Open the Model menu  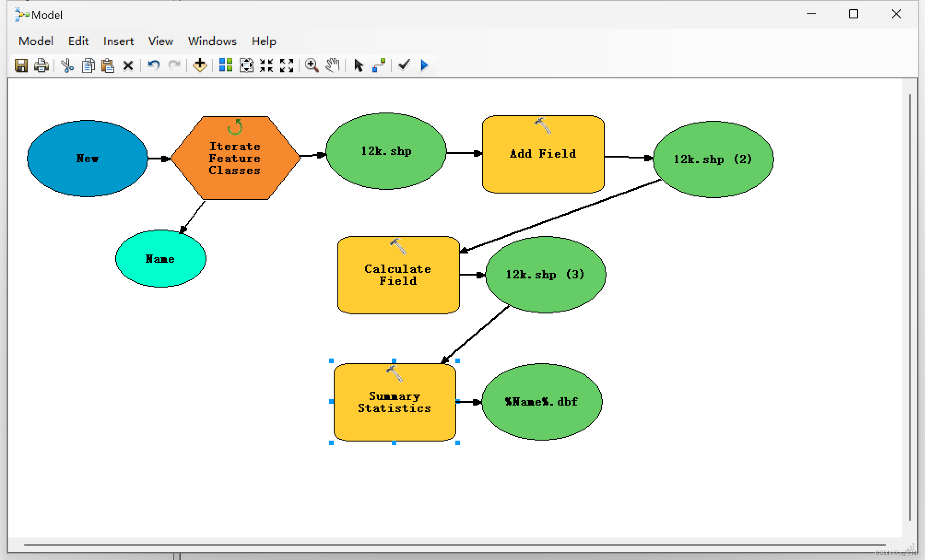pos(36,41)
